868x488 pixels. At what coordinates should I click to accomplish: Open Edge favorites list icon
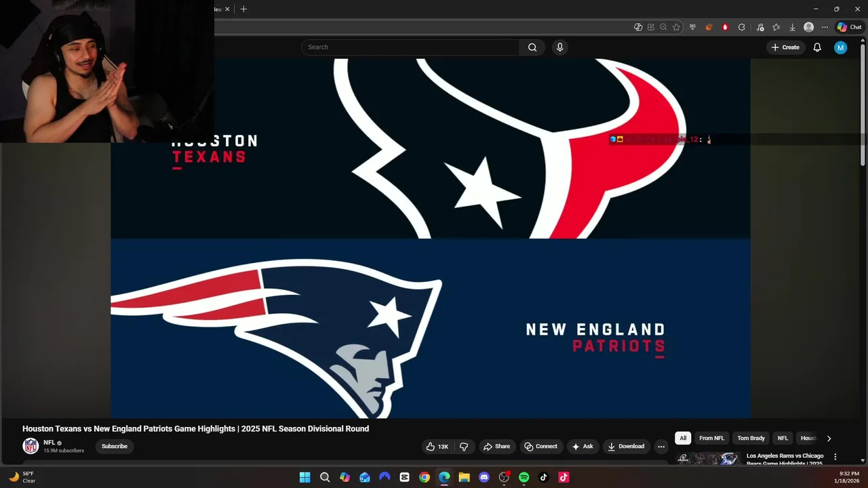776,27
